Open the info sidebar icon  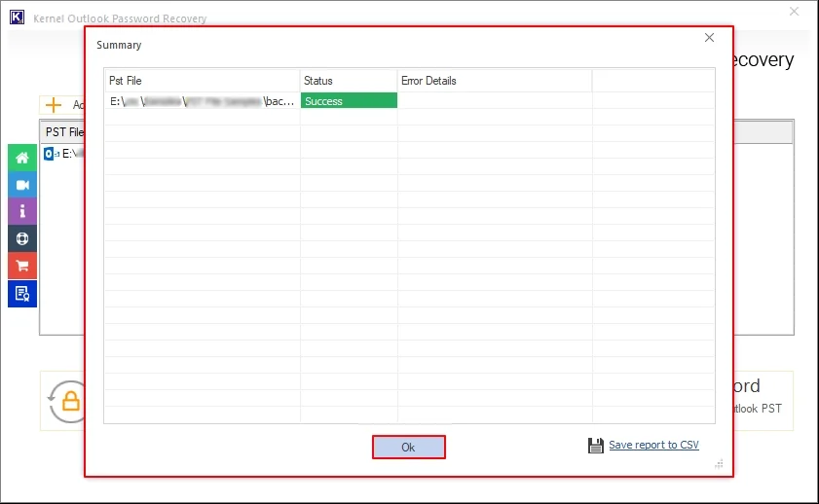(22, 211)
